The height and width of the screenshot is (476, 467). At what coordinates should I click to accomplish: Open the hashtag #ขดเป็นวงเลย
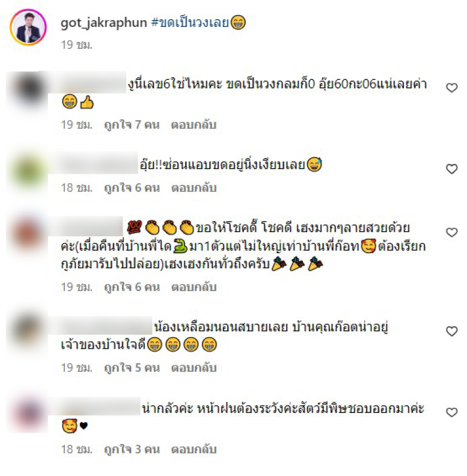[x=190, y=23]
